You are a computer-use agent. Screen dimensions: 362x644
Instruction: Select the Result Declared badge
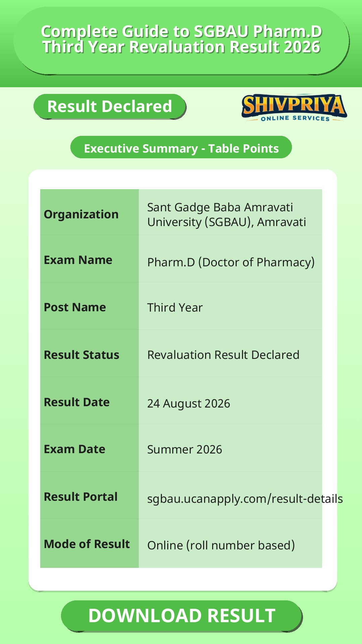point(110,107)
